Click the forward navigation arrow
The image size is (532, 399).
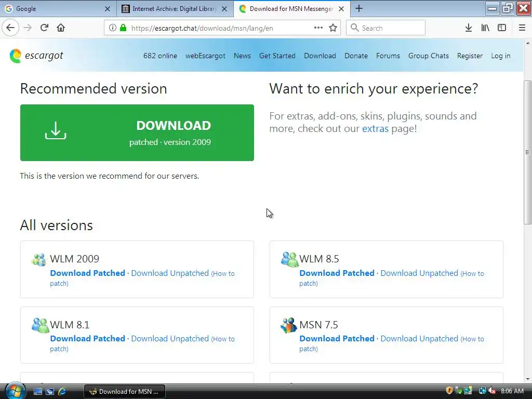point(28,28)
